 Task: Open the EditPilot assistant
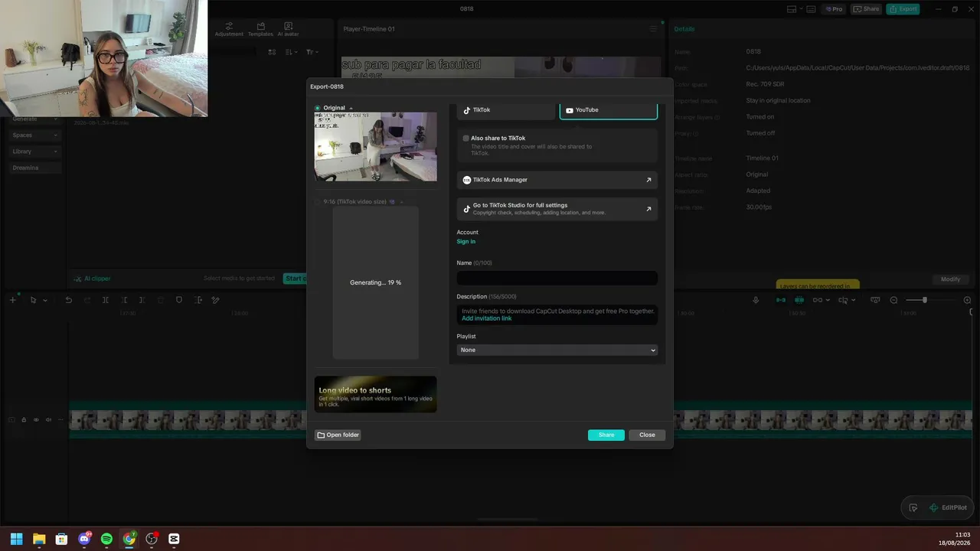click(948, 507)
